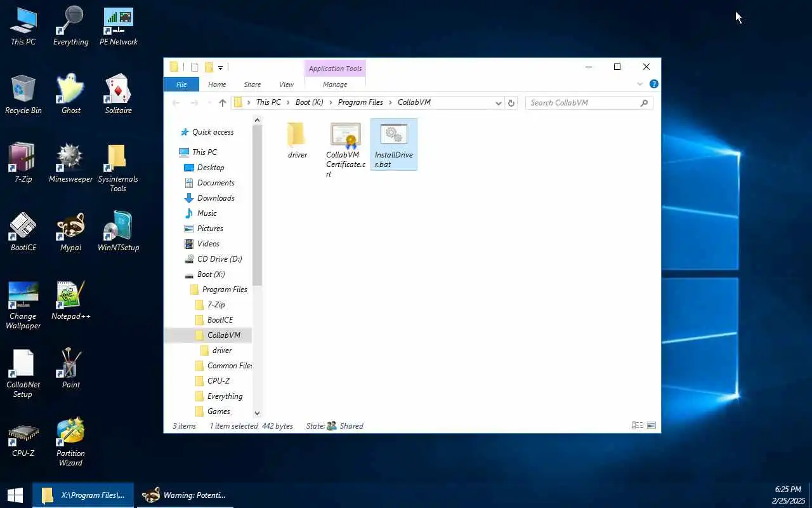Open the 7-Zip desktop shortcut
Viewport: 812px width, 508px height.
[23, 164]
